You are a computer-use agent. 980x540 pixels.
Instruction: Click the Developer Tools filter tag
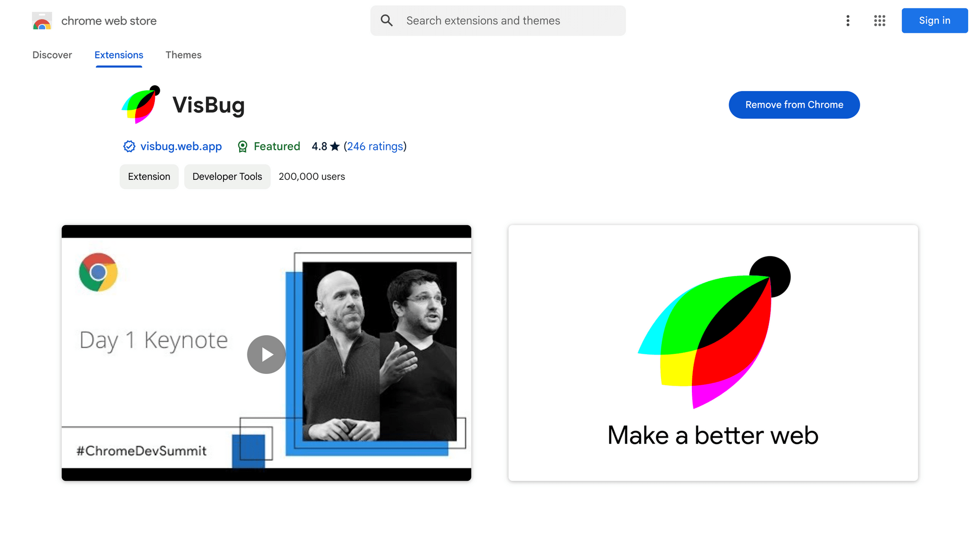(227, 176)
